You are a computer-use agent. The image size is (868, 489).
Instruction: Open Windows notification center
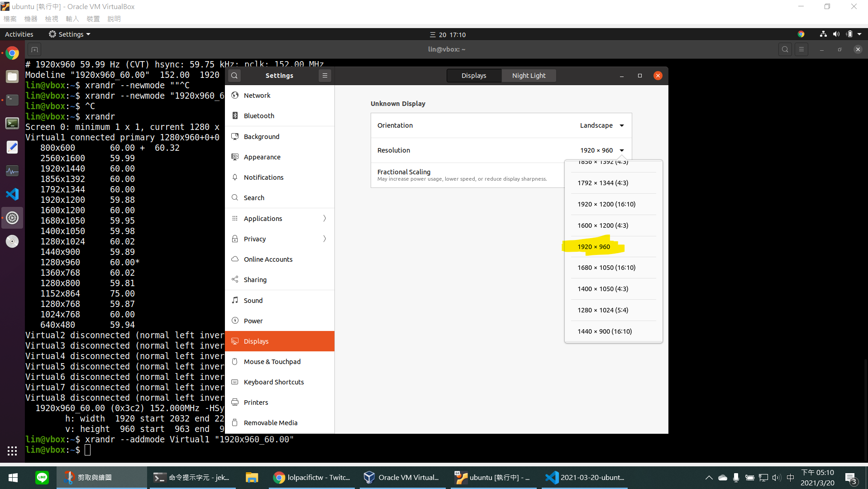pyautogui.click(x=851, y=478)
